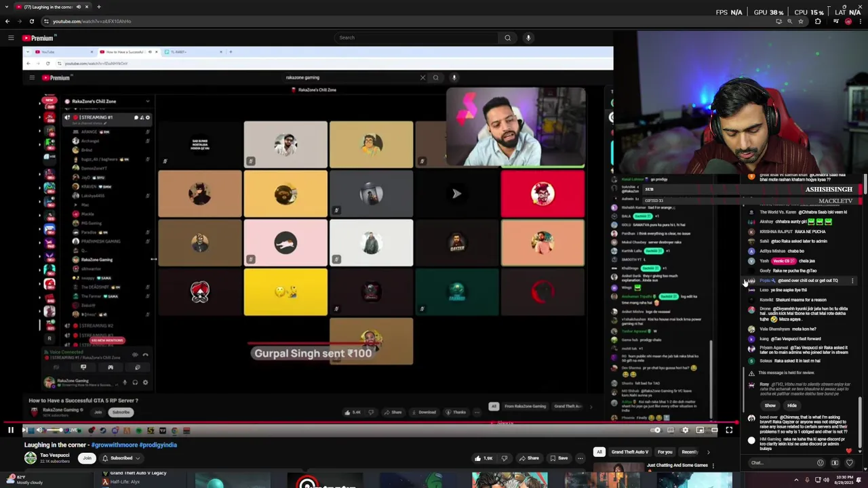This screenshot has height=488, width=868.
Task: Open emoji picker in live chat
Action: 820,463
